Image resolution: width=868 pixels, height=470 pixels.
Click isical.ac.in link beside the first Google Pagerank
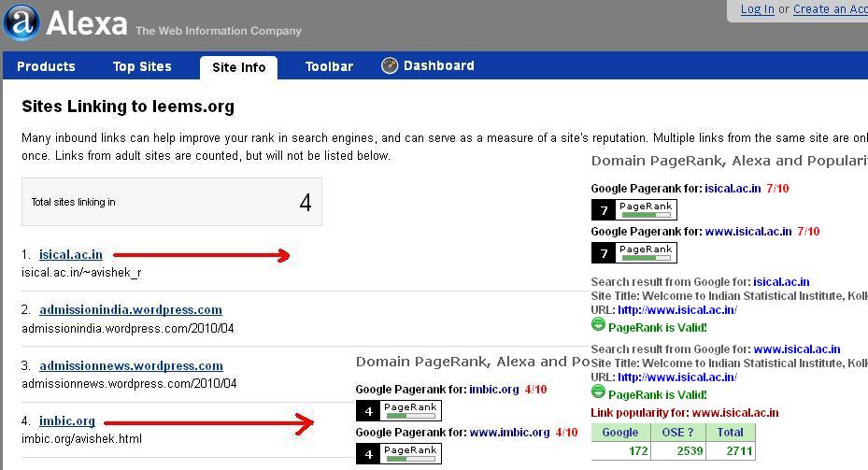pyautogui.click(x=733, y=189)
